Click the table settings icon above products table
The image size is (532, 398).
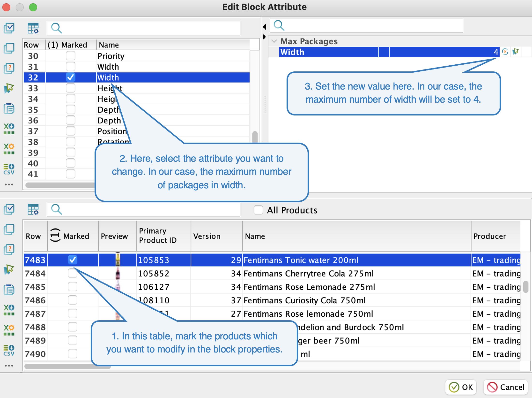pos(33,209)
